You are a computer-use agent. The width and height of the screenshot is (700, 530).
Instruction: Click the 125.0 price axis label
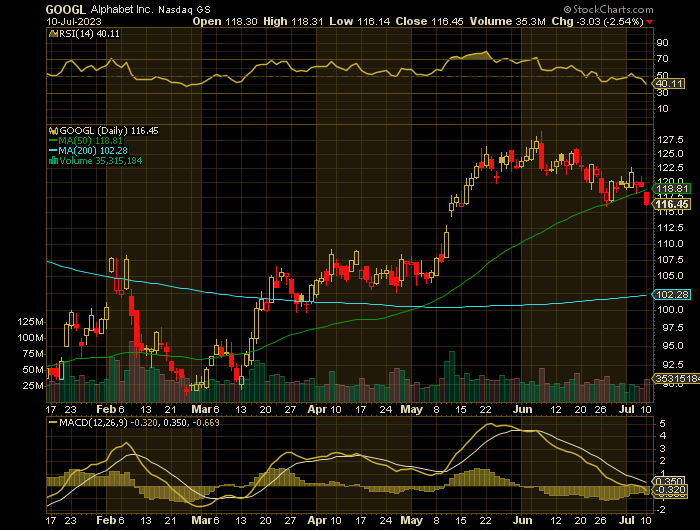(x=670, y=154)
